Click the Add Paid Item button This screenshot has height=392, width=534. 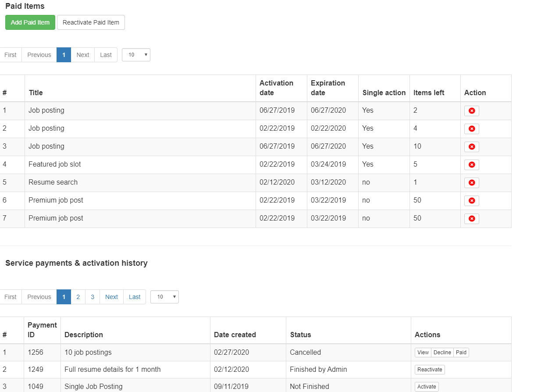click(x=30, y=22)
